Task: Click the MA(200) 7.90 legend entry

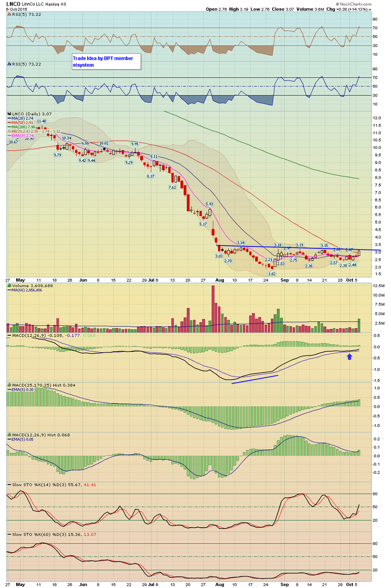Action: [x=22, y=127]
